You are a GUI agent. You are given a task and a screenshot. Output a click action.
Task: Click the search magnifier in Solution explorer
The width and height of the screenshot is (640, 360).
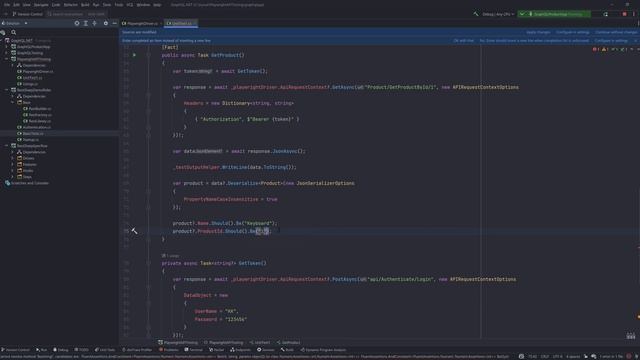coord(13,32)
